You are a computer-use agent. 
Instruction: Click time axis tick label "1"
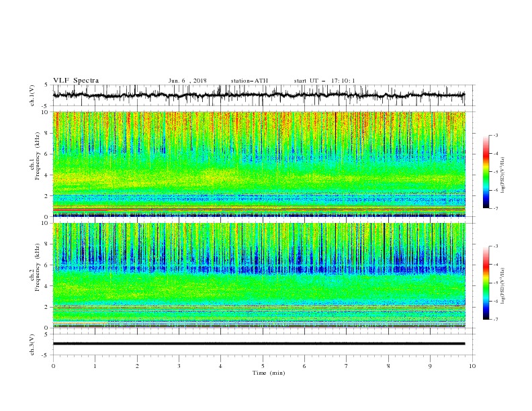95,366
